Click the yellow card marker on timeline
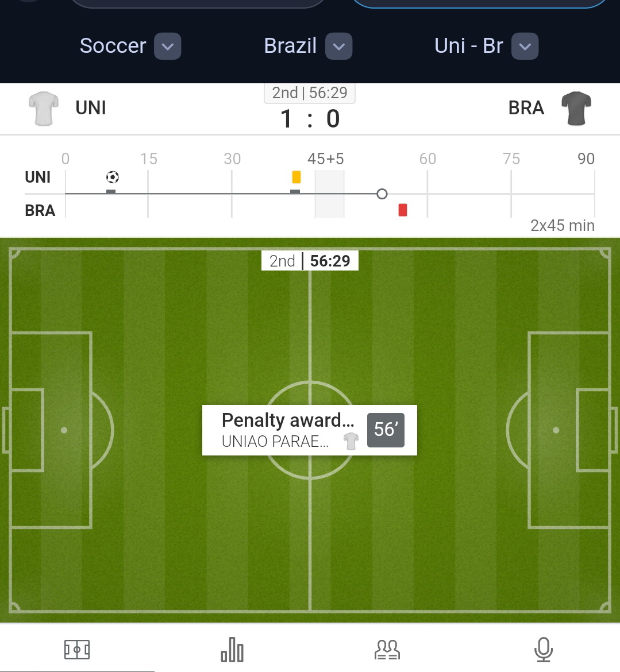 pyautogui.click(x=296, y=176)
